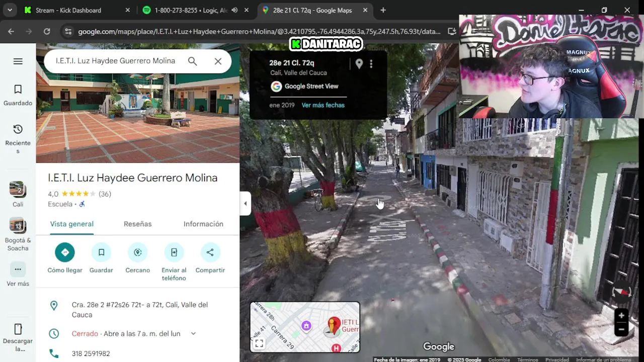Mute audio icon on Spotify tab

point(234,10)
